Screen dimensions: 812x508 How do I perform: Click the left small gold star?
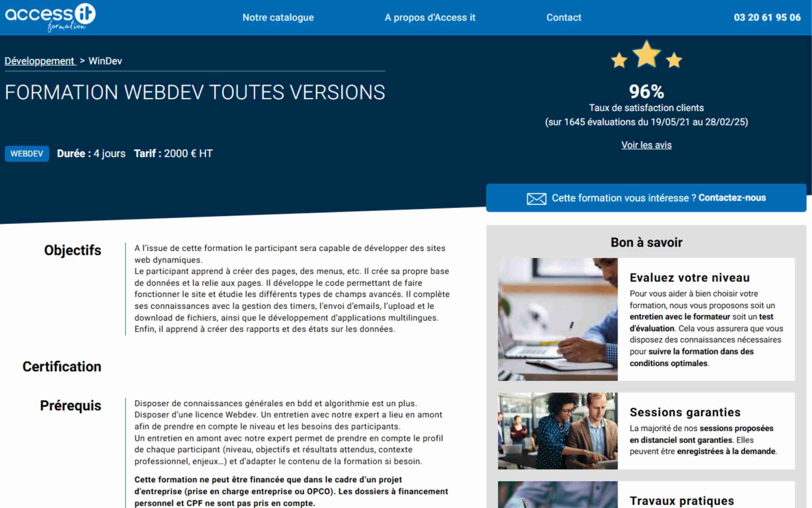619,60
